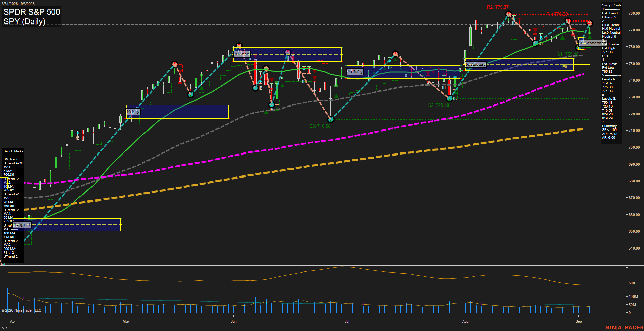Image resolution: width=644 pixels, height=331 pixels.
Task: Select the M:July monthly session label
Action: 355,72
